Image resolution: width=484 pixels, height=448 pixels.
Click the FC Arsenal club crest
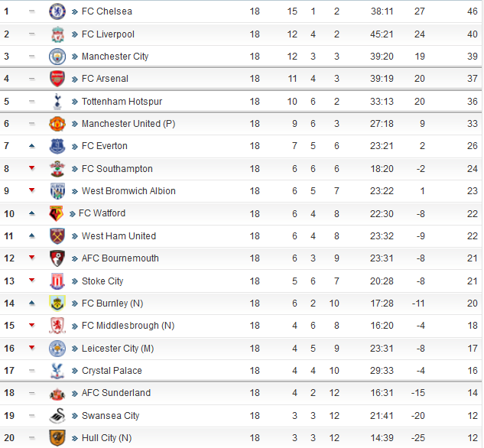click(x=57, y=79)
